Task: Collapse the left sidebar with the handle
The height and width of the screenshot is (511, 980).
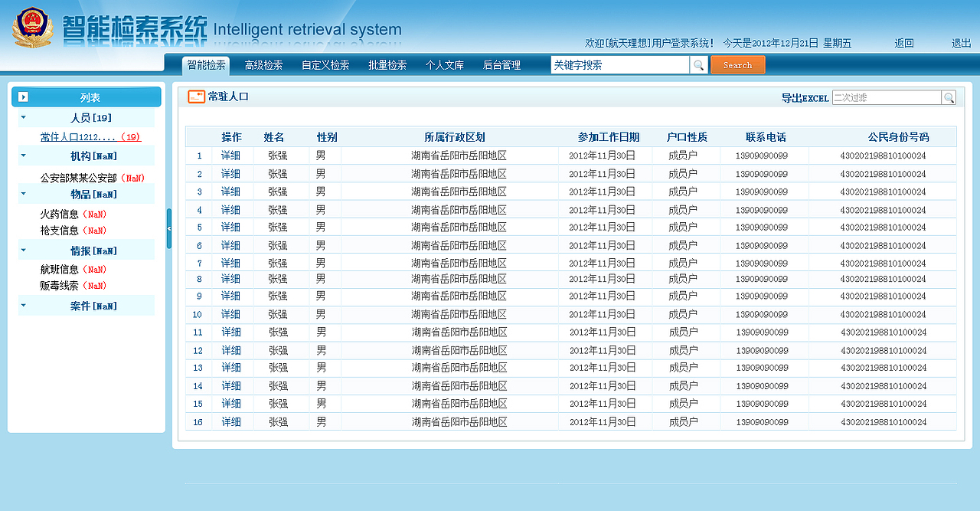Action: pyautogui.click(x=169, y=228)
